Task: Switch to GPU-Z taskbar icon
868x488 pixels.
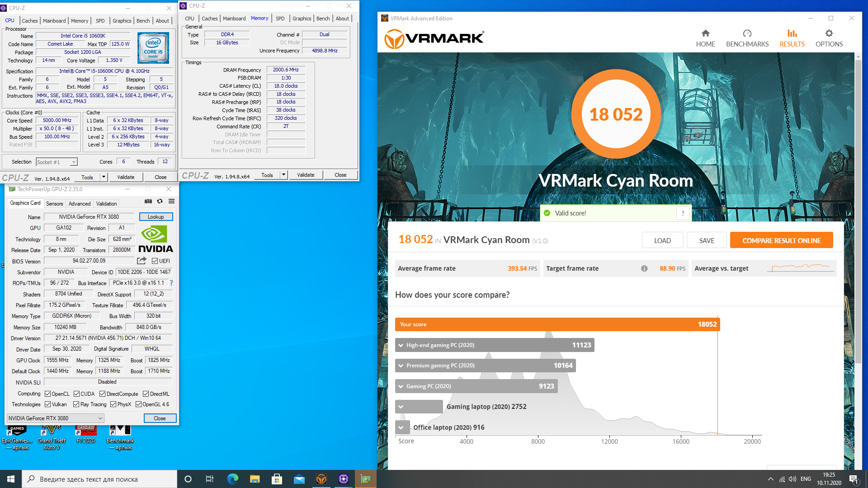Action: (366, 479)
